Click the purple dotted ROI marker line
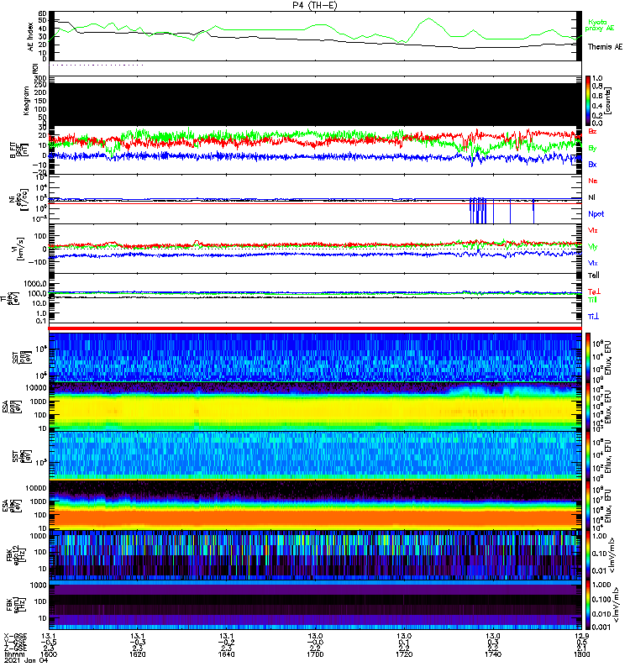Image resolution: width=630 pixels, height=672 pixels. [97, 66]
